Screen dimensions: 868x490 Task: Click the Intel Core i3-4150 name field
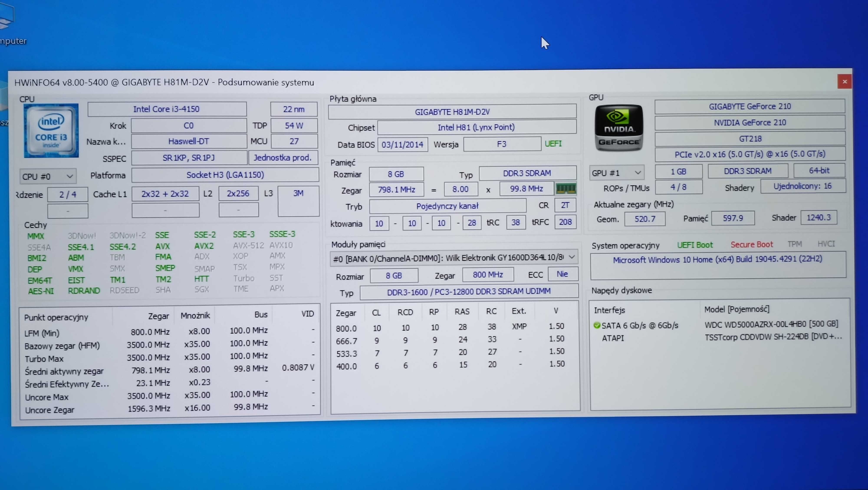click(x=167, y=109)
